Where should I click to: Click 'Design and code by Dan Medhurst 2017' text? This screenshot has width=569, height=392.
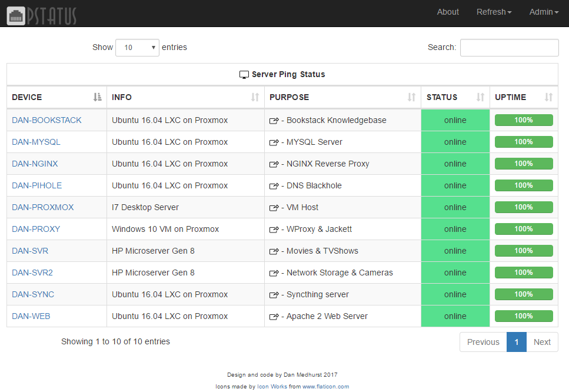click(x=282, y=374)
